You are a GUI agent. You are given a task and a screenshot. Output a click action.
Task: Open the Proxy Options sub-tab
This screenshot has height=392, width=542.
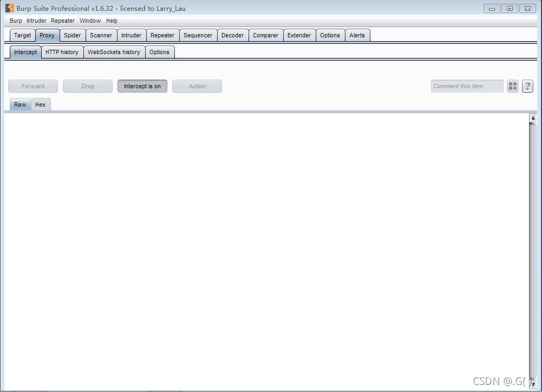159,52
